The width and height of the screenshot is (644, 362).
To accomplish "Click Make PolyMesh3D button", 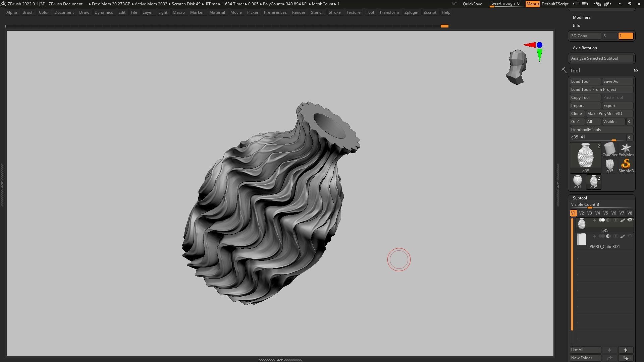I will tap(609, 114).
